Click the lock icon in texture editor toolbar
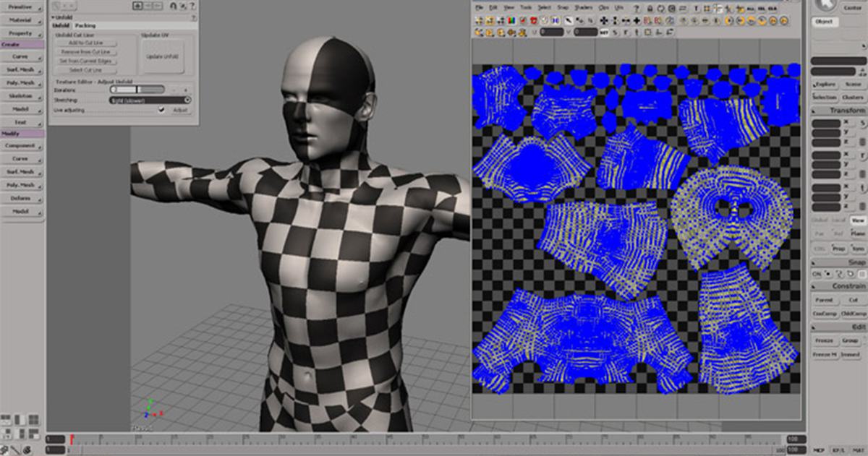868x456 pixels. tap(650, 8)
